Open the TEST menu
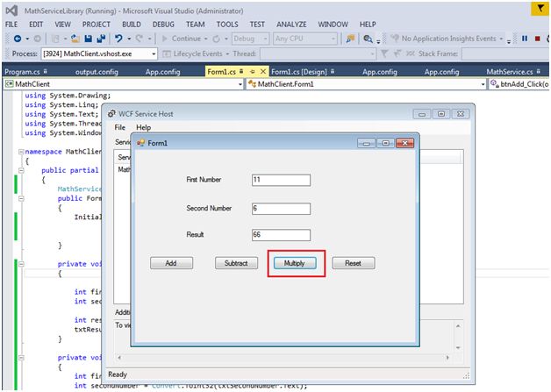551x392 pixels. coord(257,25)
